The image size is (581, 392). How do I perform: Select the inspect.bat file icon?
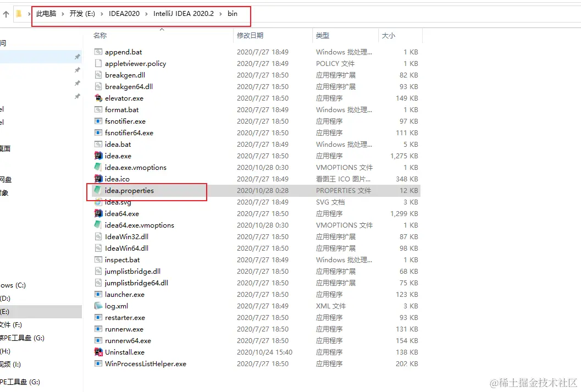pos(98,260)
